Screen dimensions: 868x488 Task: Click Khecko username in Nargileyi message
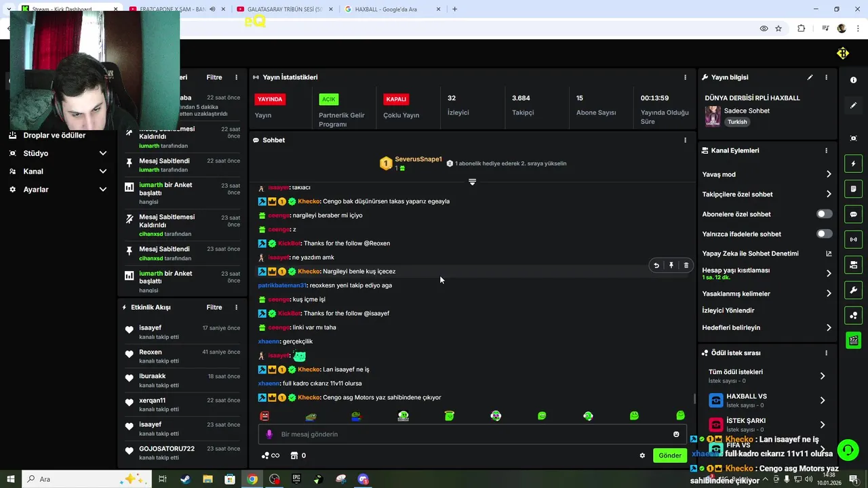pyautogui.click(x=309, y=271)
